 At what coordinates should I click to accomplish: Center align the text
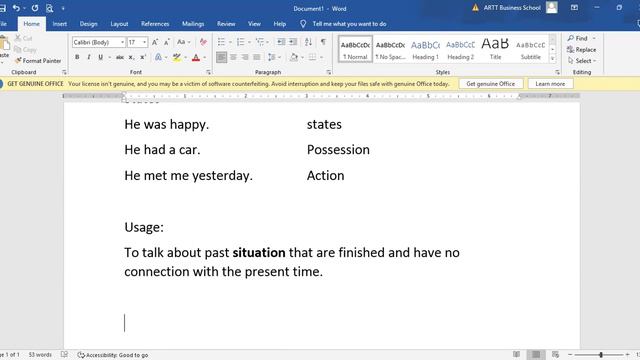[x=233, y=57]
